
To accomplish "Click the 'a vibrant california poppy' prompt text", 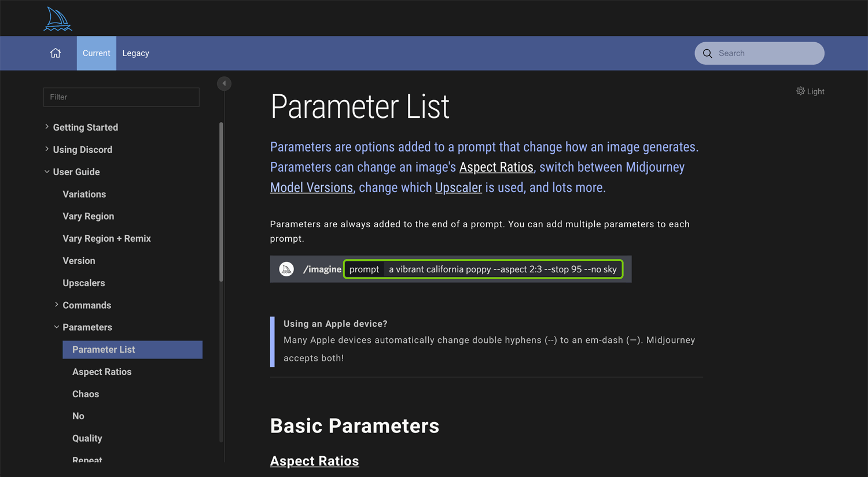I will (x=440, y=269).
